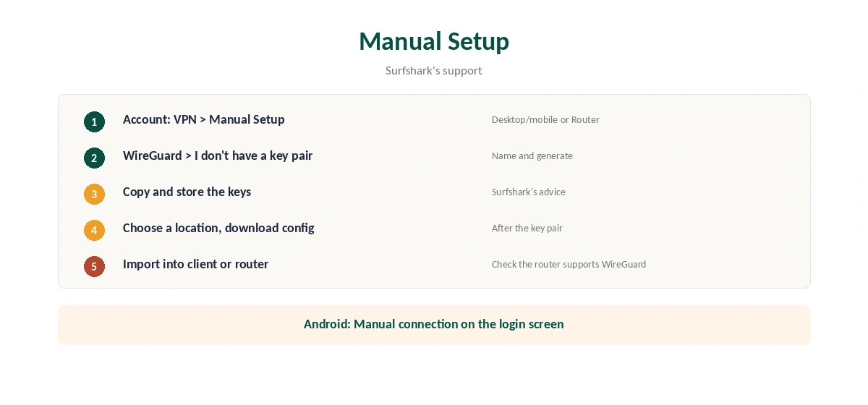
Task: Click the step 5 red number badge
Action: pos(94,266)
